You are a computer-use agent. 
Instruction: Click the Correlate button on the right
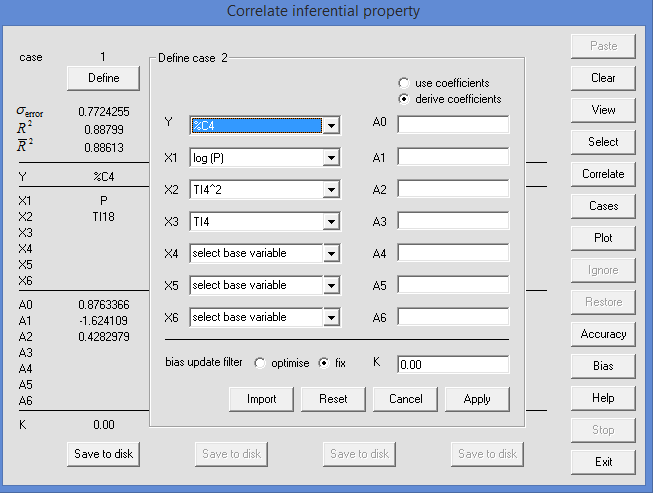pos(603,174)
